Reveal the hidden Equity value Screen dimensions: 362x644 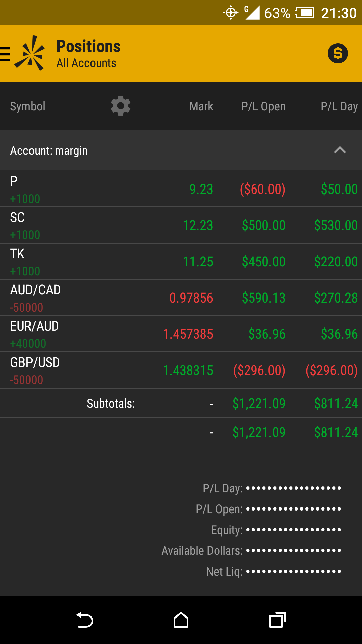click(294, 530)
